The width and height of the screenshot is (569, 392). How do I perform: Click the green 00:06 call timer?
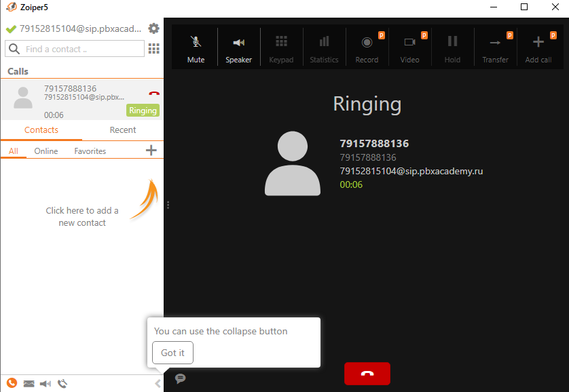click(x=351, y=184)
